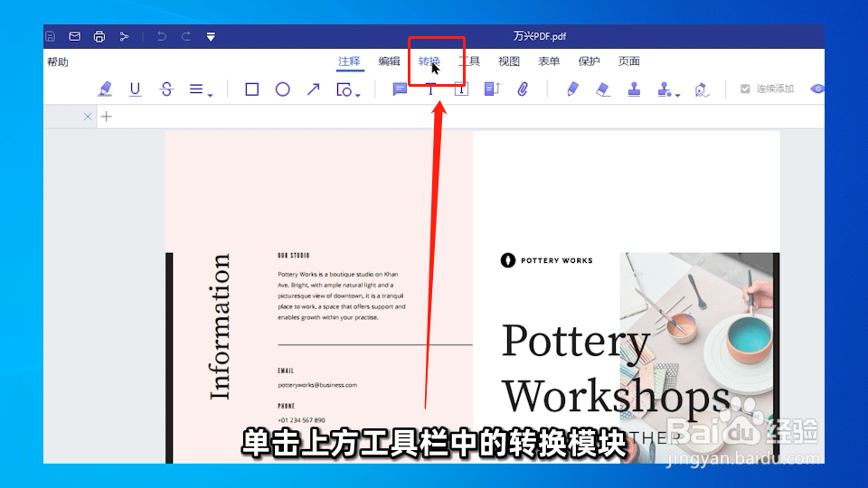Screen dimensions: 868x488
Task: Select the highlight marker tool
Action: (x=105, y=89)
